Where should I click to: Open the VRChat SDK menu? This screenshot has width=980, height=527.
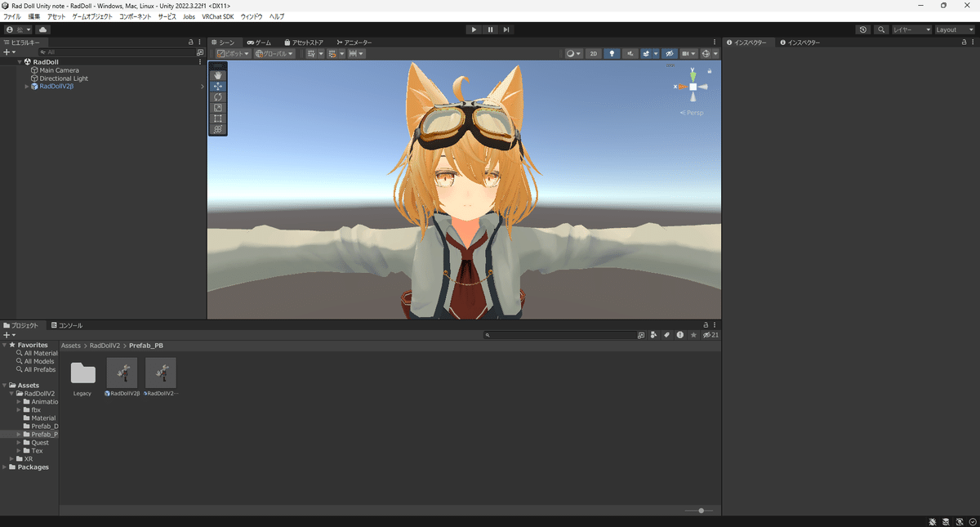point(219,16)
